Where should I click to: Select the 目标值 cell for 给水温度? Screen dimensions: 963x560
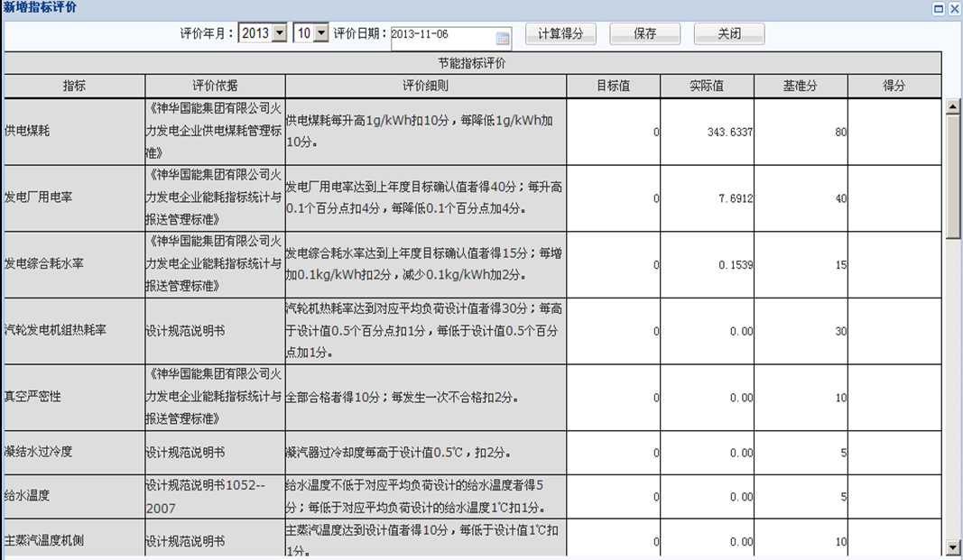pyautogui.click(x=614, y=497)
